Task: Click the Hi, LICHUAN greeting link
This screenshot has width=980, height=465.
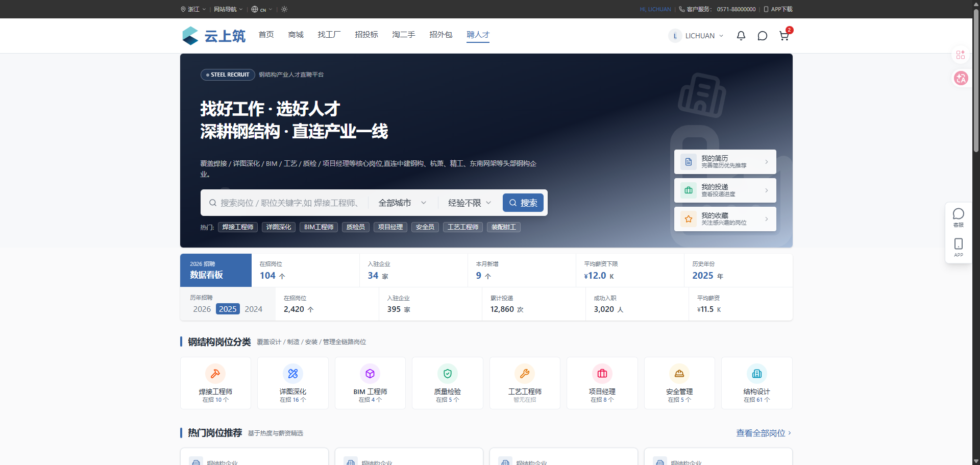Action: coord(655,9)
